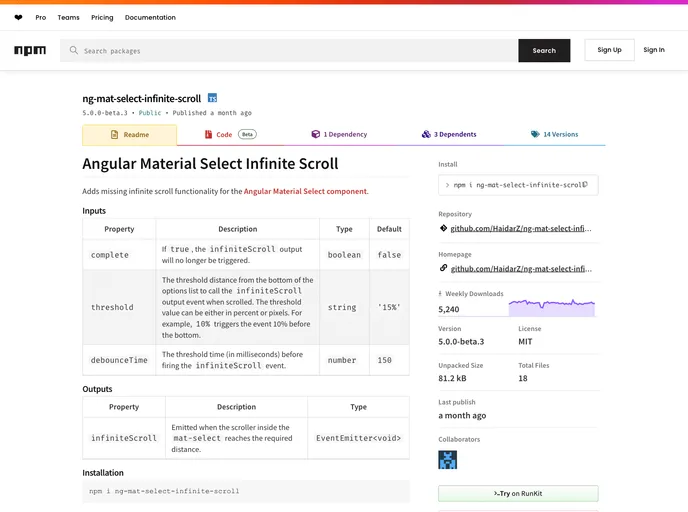Click the heart icon in top bar
The width and height of the screenshot is (688, 512).
[x=18, y=18]
